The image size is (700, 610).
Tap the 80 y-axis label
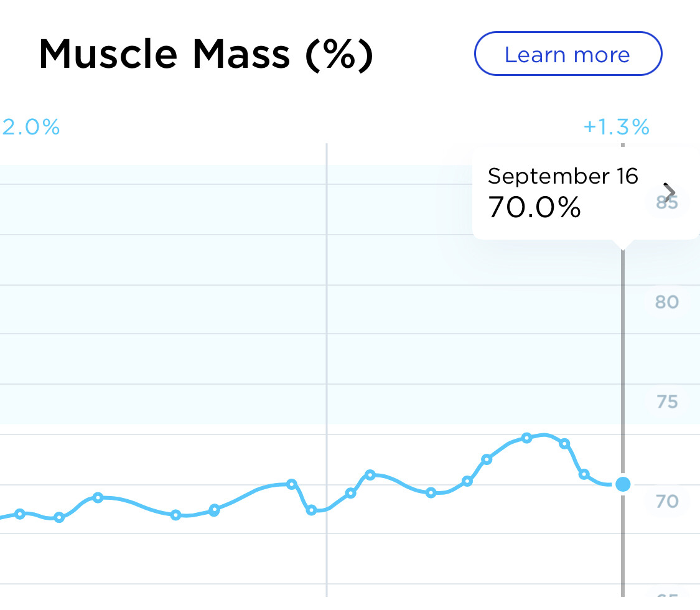[x=666, y=302]
